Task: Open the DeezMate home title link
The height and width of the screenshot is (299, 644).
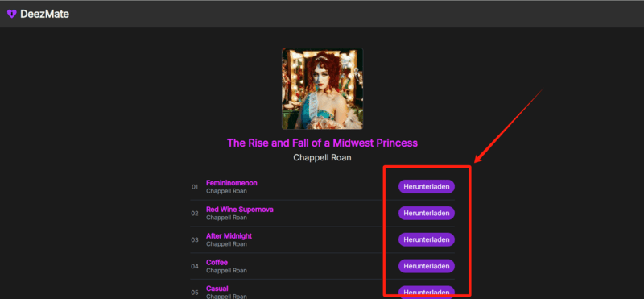Action: click(x=44, y=14)
